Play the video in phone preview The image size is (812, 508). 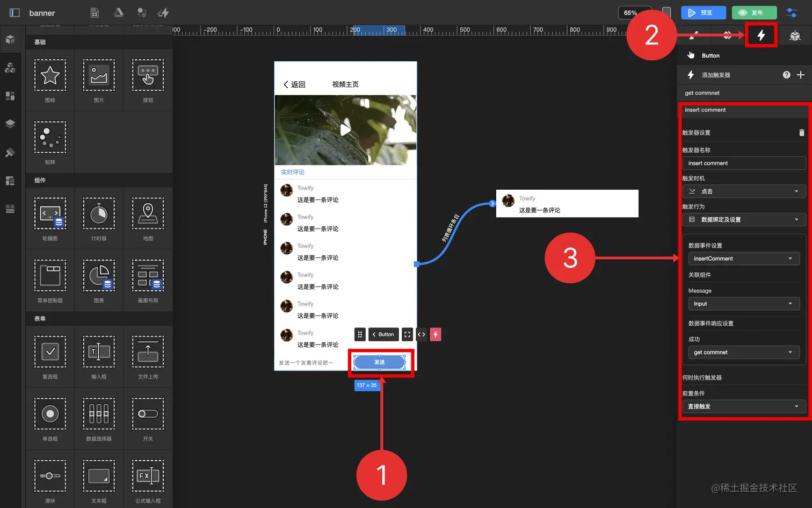[x=345, y=130]
